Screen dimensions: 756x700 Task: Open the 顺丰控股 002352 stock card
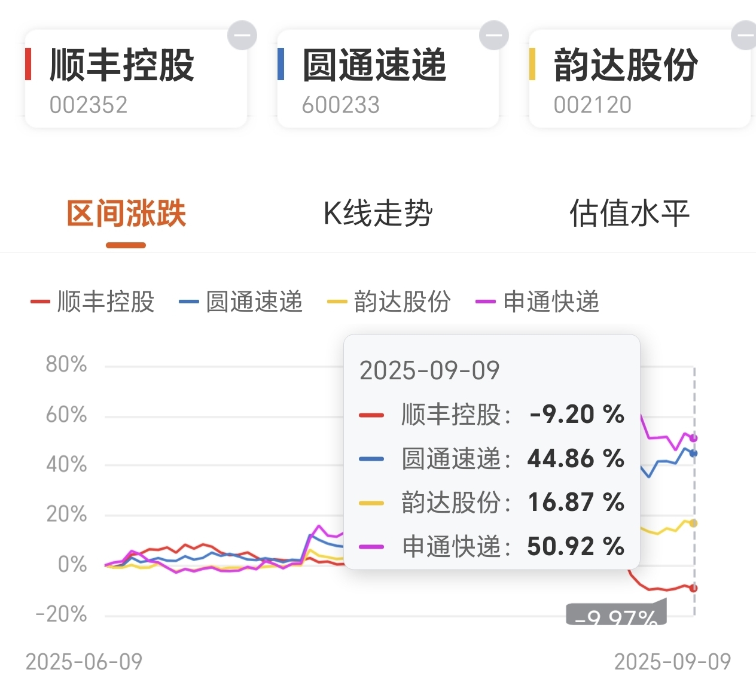[x=135, y=80]
